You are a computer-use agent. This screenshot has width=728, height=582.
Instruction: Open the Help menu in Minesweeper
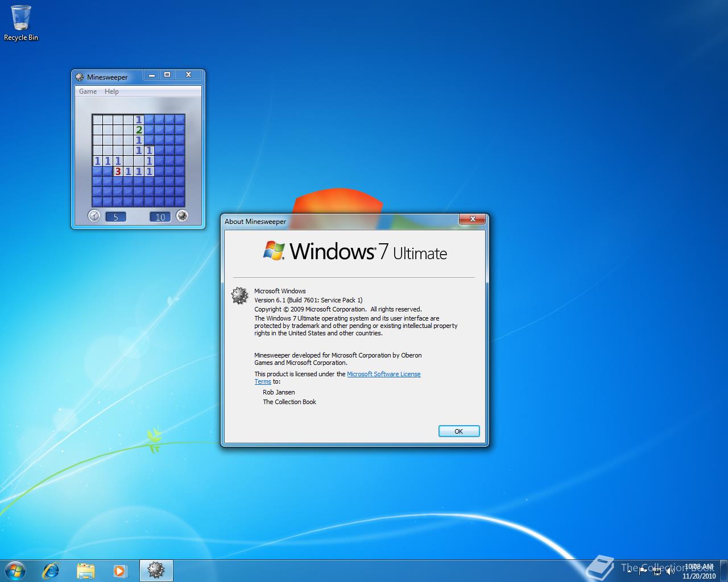(111, 91)
